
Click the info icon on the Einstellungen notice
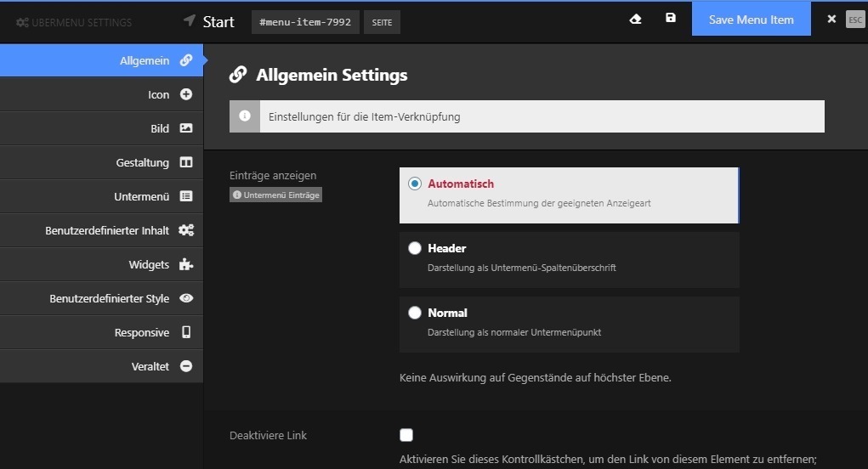pyautogui.click(x=245, y=116)
